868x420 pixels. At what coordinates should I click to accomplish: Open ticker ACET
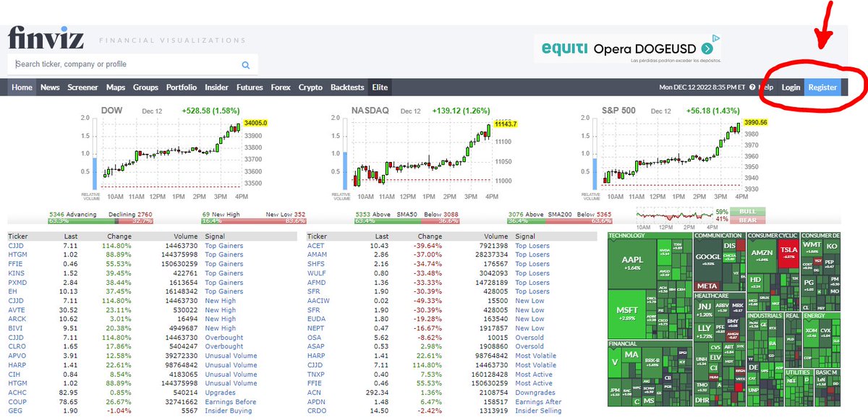(316, 246)
